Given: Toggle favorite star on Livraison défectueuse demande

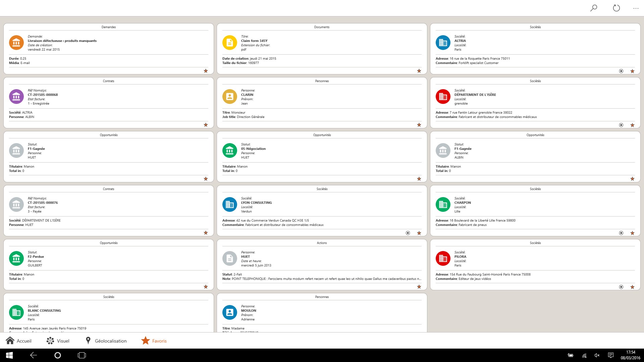Looking at the screenshot, I should point(206,71).
